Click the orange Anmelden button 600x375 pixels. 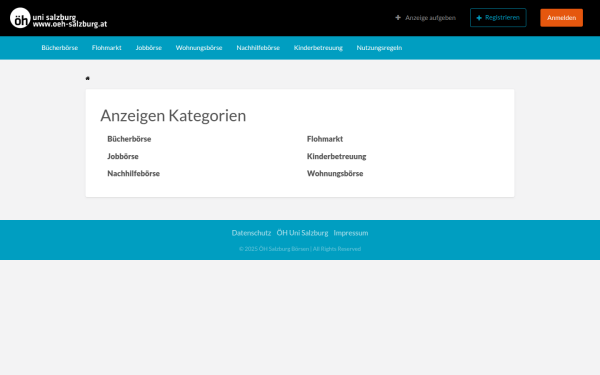561,18
